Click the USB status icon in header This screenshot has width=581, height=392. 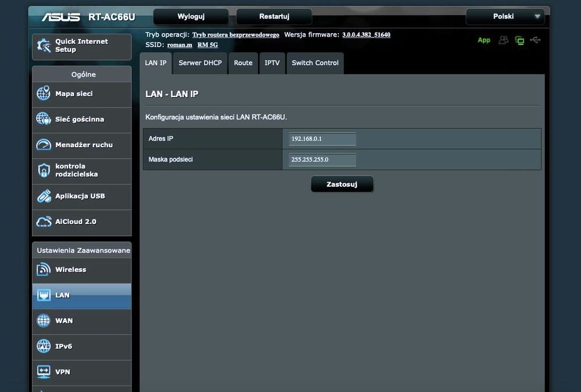pyautogui.click(x=535, y=40)
